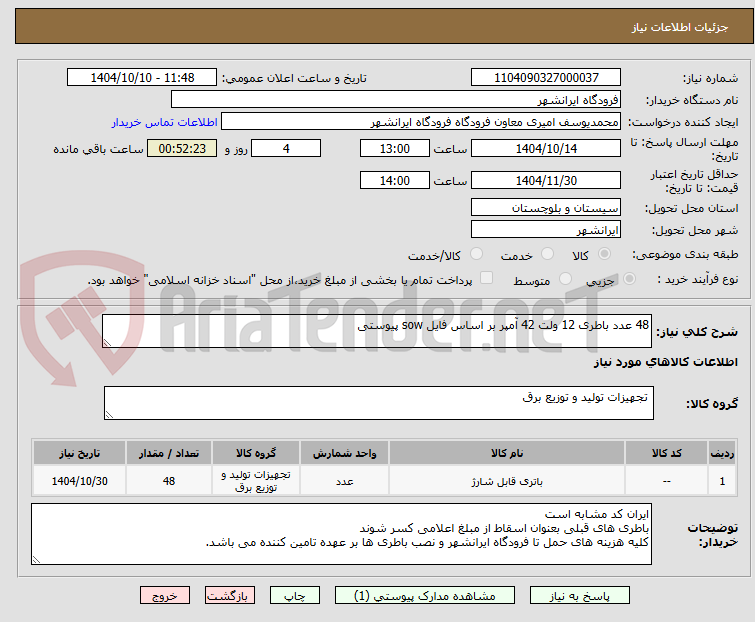Click the تعداد / مقدار column header
The width and height of the screenshot is (755, 622).
click(169, 453)
